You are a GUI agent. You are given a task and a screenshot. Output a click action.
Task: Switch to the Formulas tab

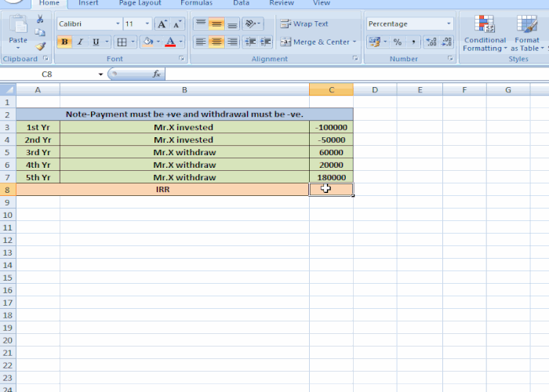[x=196, y=3]
